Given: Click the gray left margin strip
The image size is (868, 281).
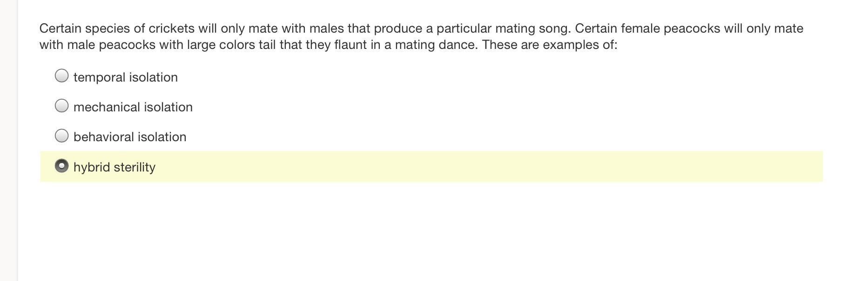Looking at the screenshot, I should pyautogui.click(x=9, y=140).
